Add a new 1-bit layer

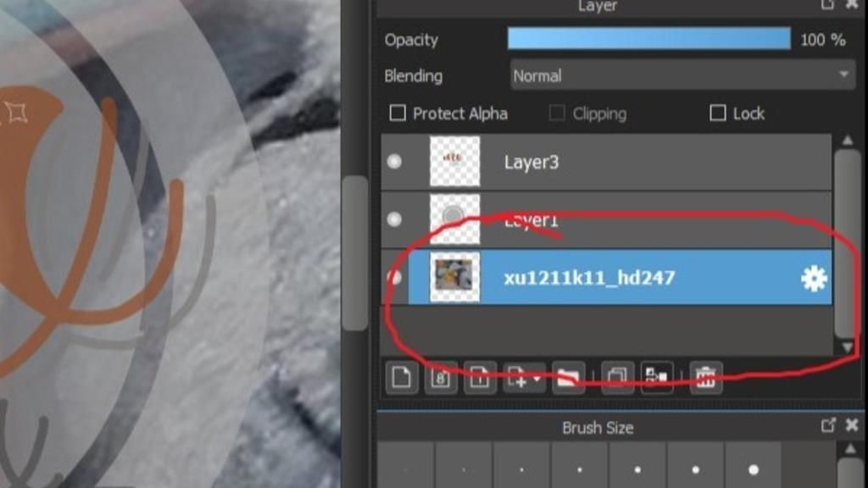480,378
